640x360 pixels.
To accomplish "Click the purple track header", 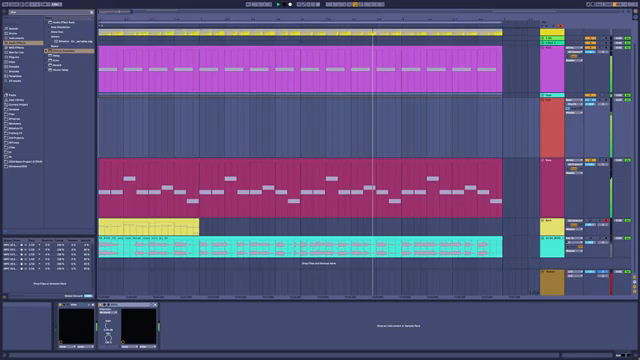I will 552,69.
